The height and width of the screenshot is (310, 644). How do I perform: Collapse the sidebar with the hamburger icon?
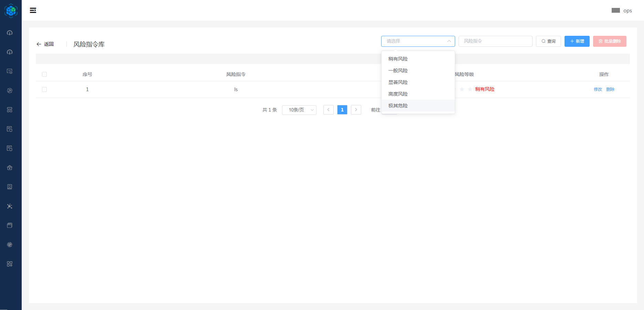click(x=33, y=10)
